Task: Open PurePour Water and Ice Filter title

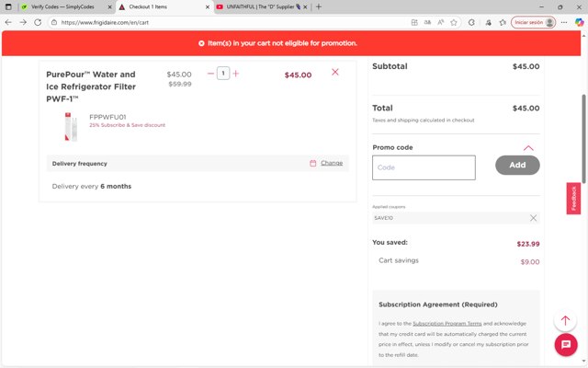Action: click(91, 86)
